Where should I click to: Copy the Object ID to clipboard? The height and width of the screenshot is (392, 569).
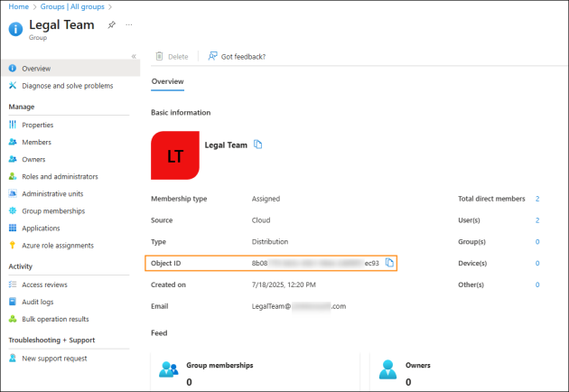click(x=389, y=263)
